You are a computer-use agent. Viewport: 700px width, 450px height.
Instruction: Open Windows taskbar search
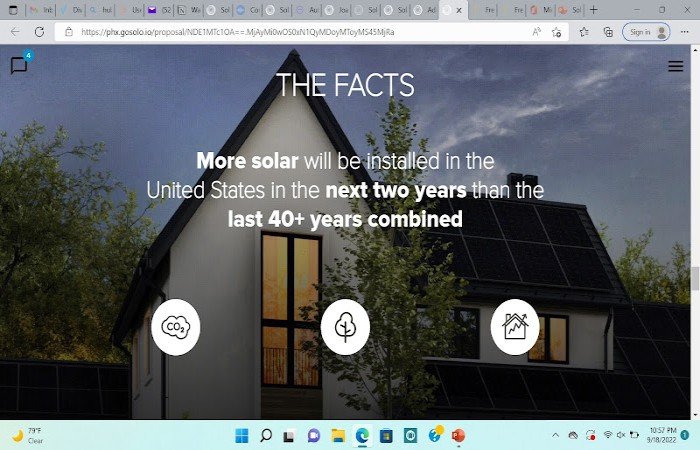(266, 435)
